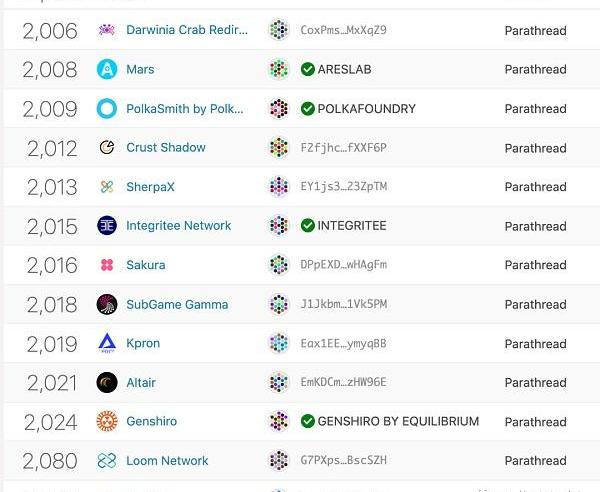Click the Darwinia Crab Redirect logo icon
The width and height of the screenshot is (600, 492).
107,30
